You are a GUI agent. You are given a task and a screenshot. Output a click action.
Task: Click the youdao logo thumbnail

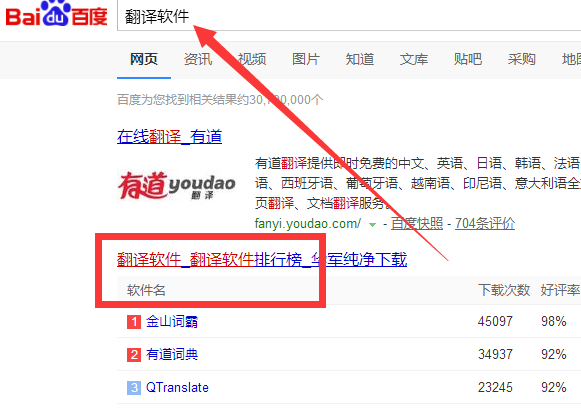(x=177, y=185)
